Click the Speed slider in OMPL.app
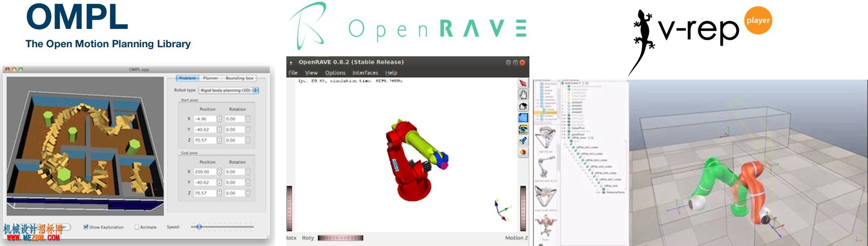The height and width of the screenshot is (246, 868). pyautogui.click(x=222, y=227)
